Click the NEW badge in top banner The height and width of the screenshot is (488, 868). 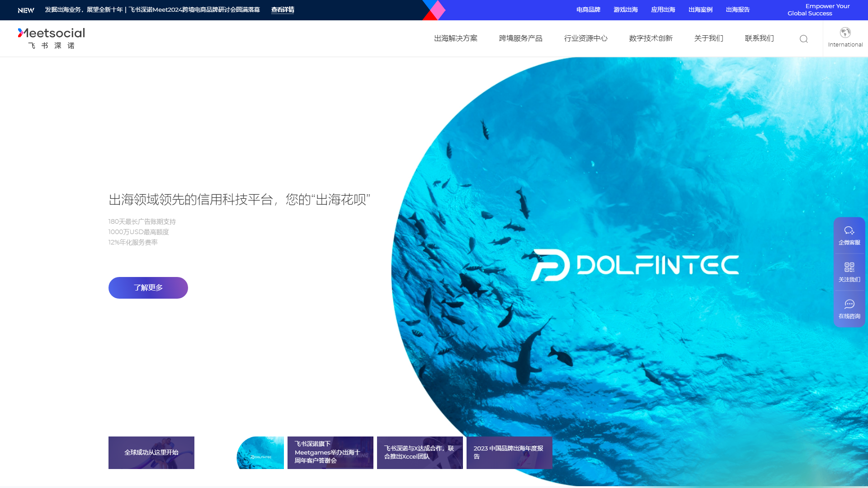(x=26, y=10)
